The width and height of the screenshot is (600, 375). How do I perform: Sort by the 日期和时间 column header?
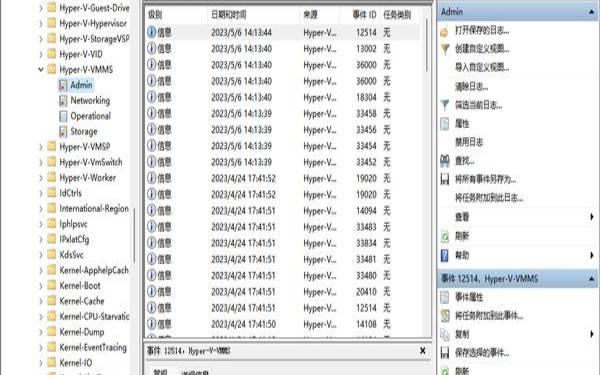(x=254, y=15)
